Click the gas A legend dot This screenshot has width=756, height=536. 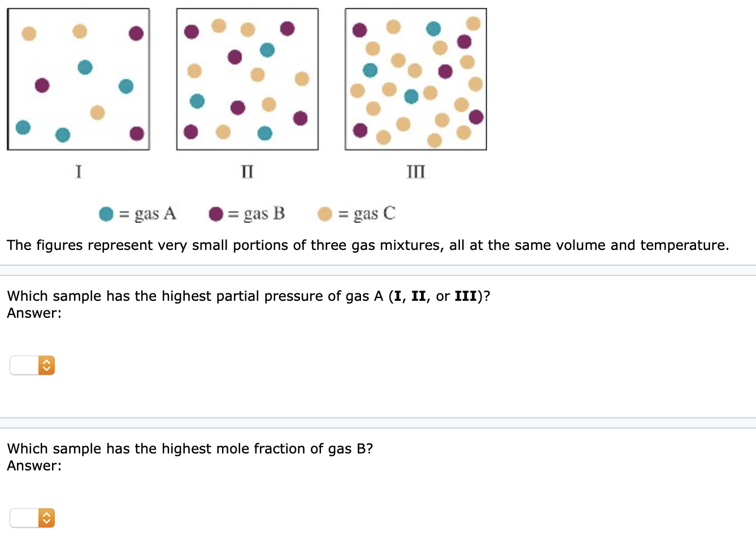point(105,214)
